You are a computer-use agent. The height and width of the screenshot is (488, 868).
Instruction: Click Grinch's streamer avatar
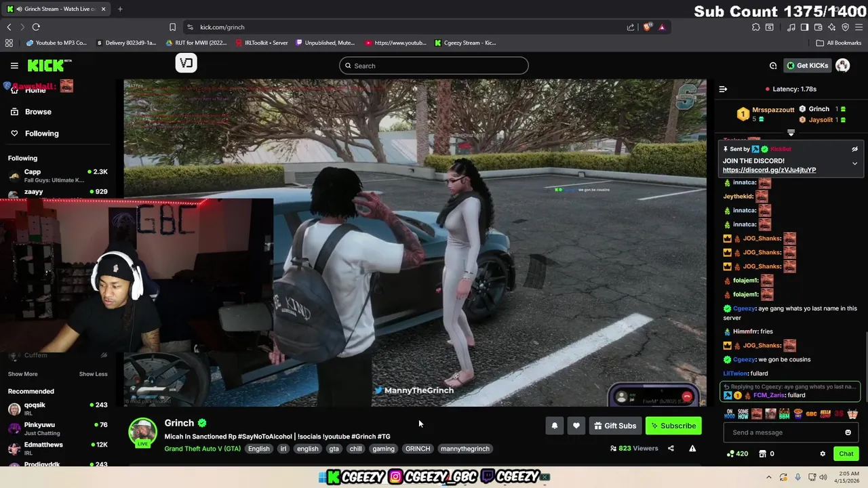[143, 432]
